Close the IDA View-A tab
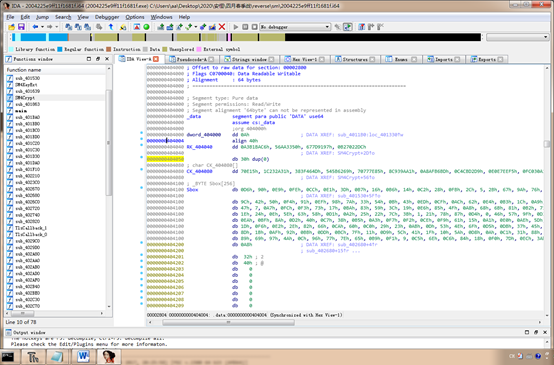 [x=156, y=59]
